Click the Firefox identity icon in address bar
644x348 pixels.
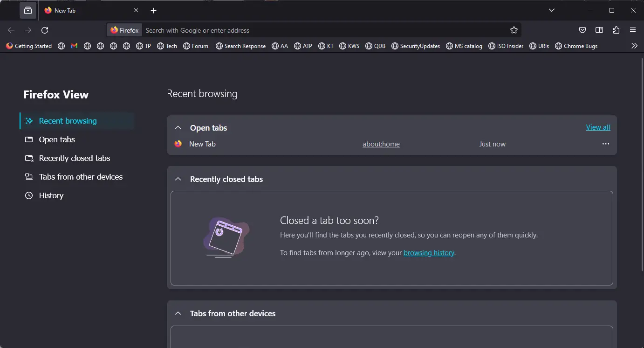point(124,30)
